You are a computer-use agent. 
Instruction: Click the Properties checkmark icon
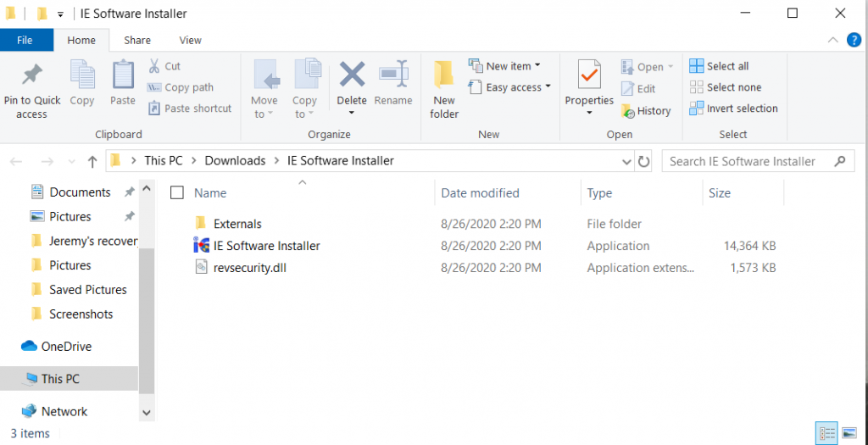coord(590,75)
